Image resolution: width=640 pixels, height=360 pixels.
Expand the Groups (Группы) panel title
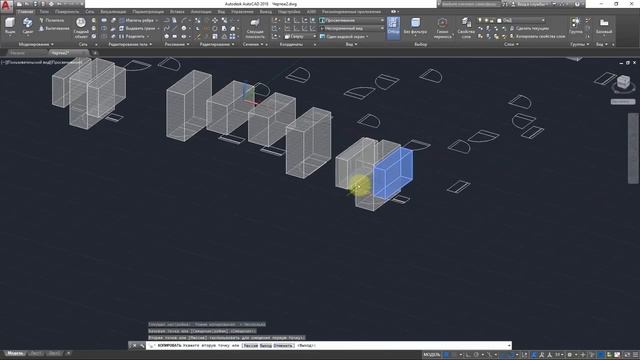pyautogui.click(x=579, y=44)
